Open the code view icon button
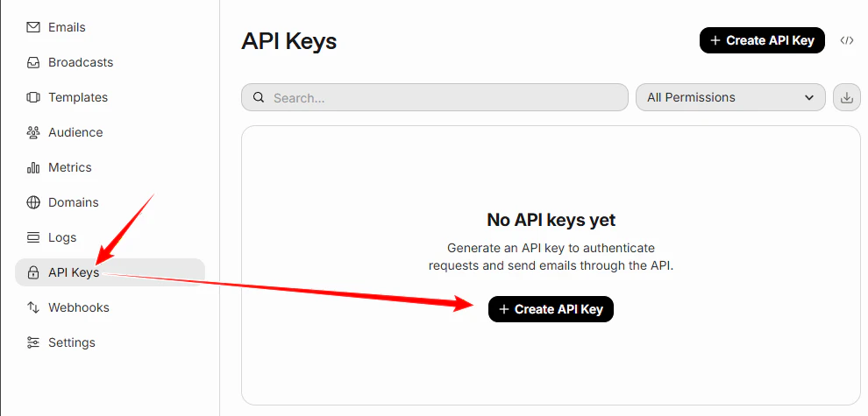This screenshot has height=416, width=868. pos(846,40)
